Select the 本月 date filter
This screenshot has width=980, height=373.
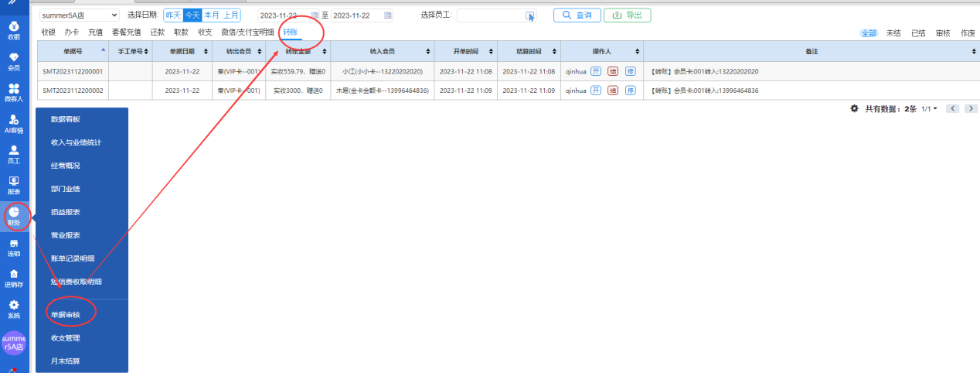tap(211, 15)
